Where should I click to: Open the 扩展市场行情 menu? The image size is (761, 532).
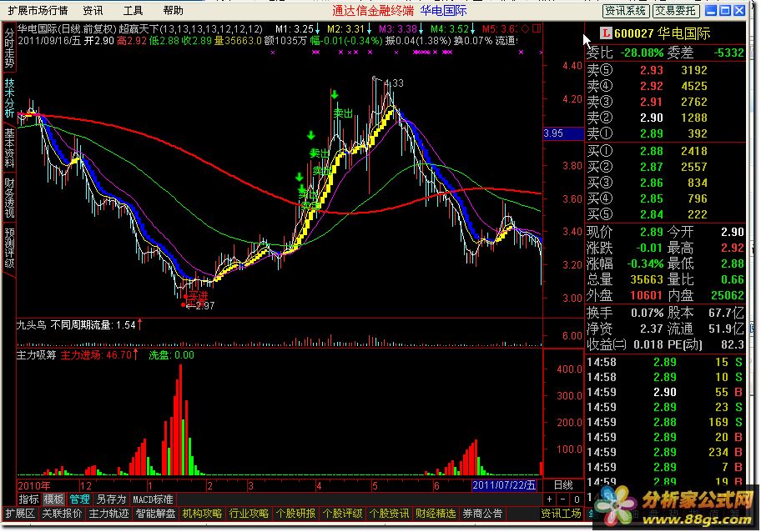[38, 10]
